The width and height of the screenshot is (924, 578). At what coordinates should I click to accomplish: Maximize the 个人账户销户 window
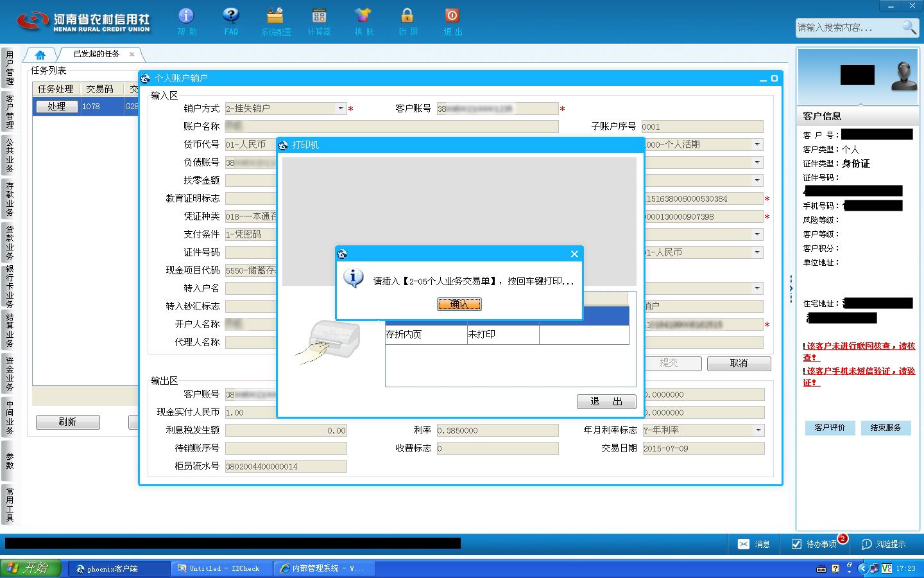pos(774,78)
